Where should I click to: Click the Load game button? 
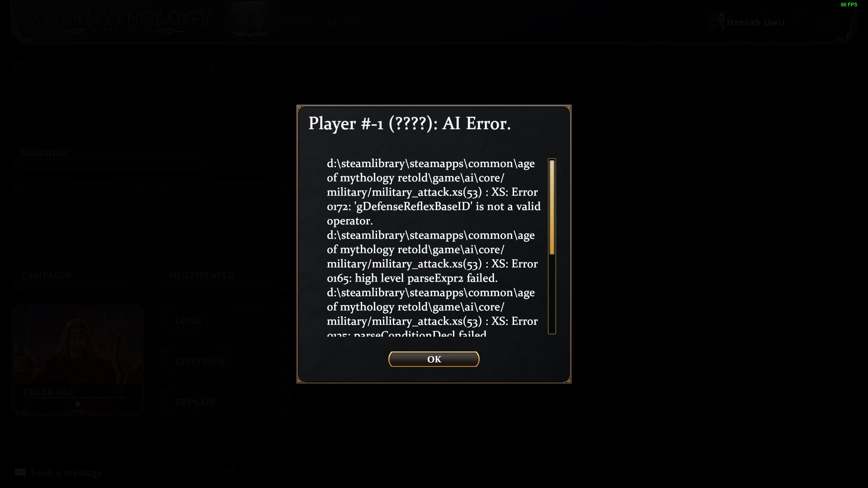point(225,321)
